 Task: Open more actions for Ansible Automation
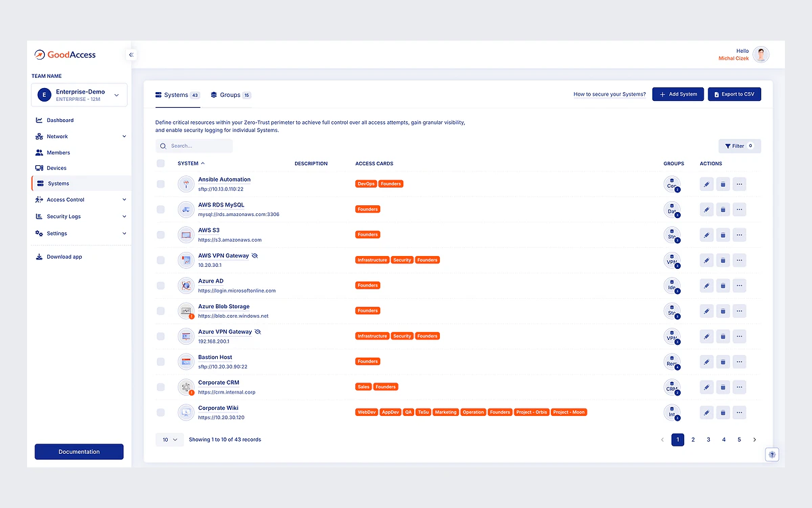point(739,184)
